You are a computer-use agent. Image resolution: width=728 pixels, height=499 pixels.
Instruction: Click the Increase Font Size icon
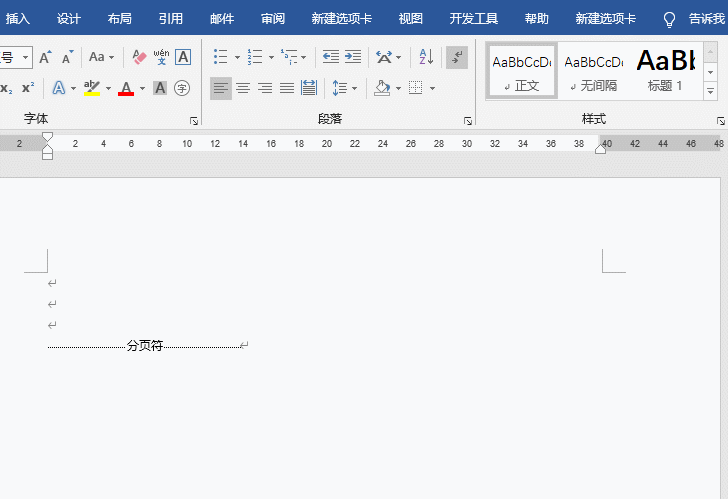(45, 57)
